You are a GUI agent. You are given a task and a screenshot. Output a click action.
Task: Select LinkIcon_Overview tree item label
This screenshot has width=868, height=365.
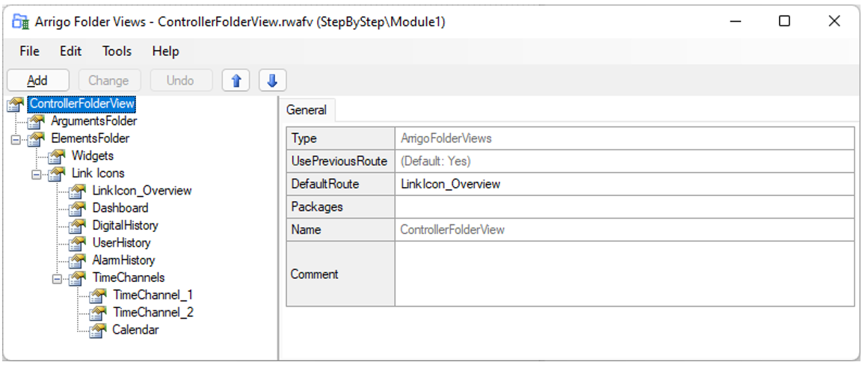(142, 191)
